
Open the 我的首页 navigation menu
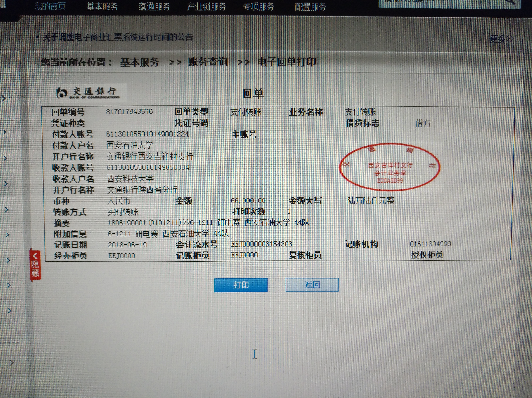click(x=50, y=6)
